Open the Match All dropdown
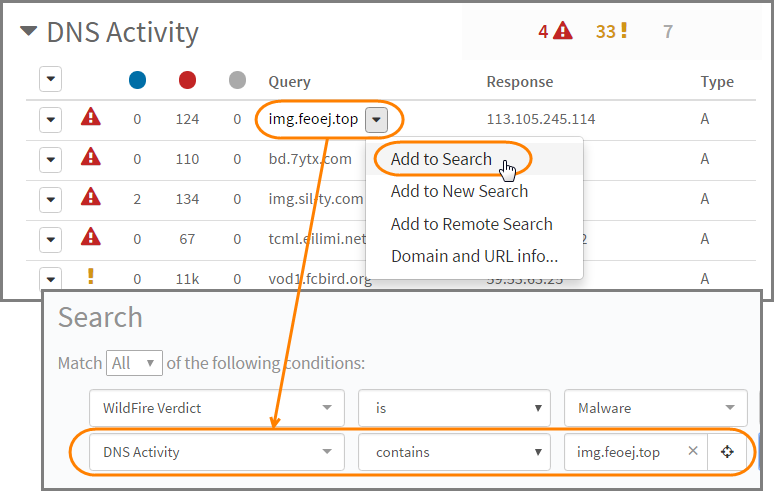The height and width of the screenshot is (494, 774). (135, 363)
